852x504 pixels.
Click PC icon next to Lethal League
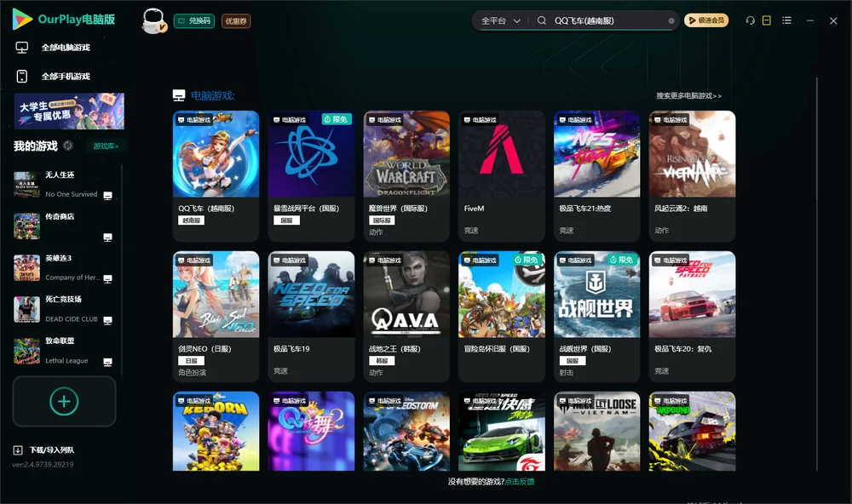pyautogui.click(x=107, y=363)
